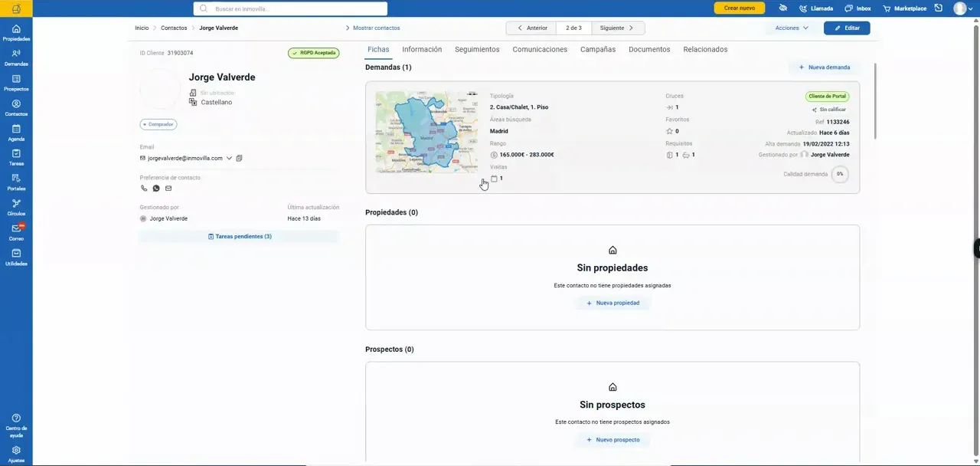Open the Acciones dropdown
The width and height of the screenshot is (980, 466).
792,28
